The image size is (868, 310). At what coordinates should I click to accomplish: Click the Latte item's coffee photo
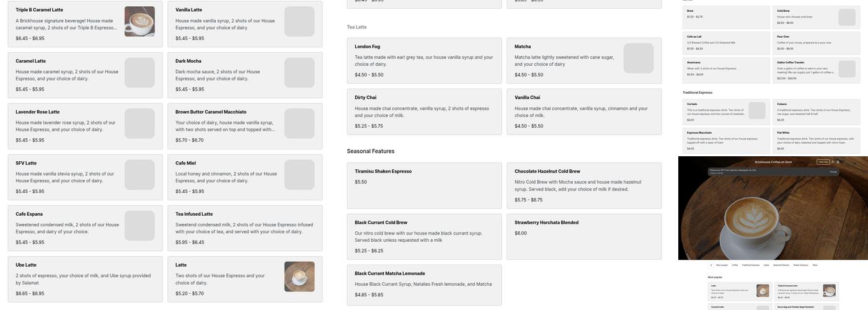299,277
